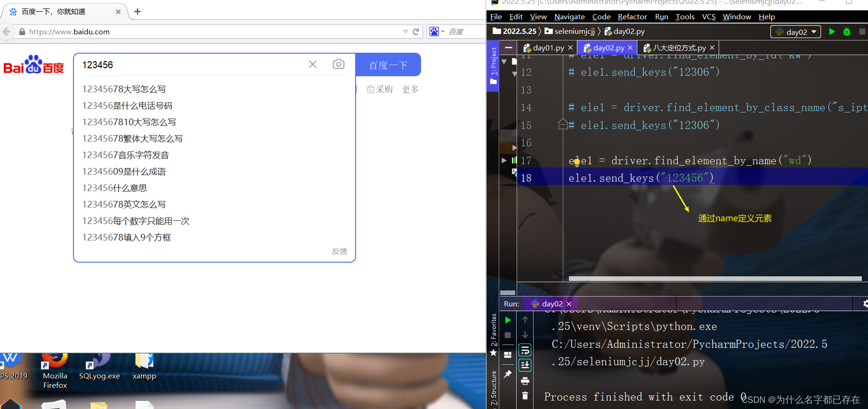Click the down arrow in Run console toolbar
868x409 pixels.
(525, 335)
